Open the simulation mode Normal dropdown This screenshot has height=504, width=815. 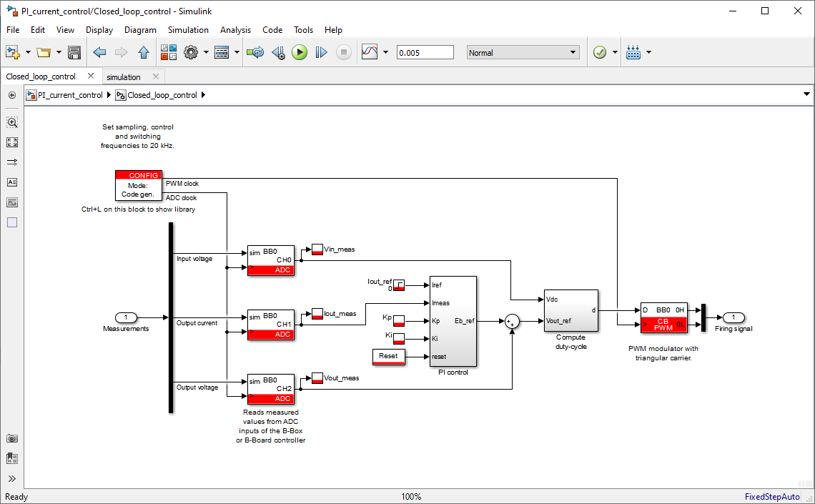[523, 52]
